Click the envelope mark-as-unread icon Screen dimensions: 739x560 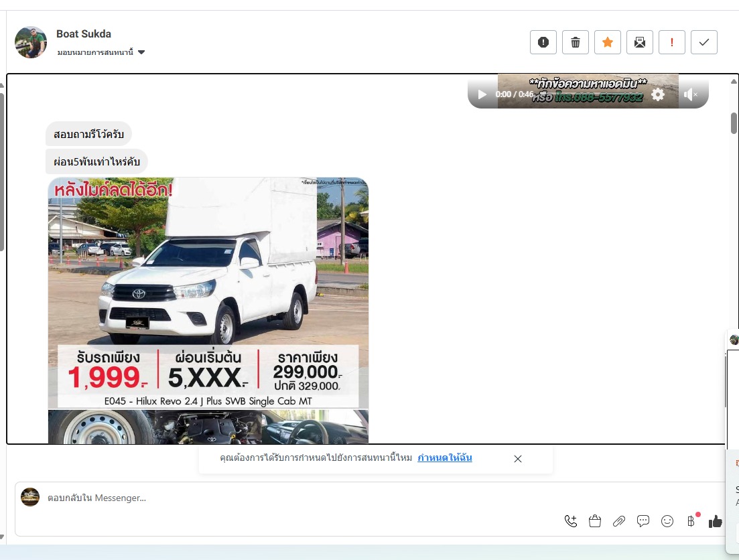pos(639,42)
